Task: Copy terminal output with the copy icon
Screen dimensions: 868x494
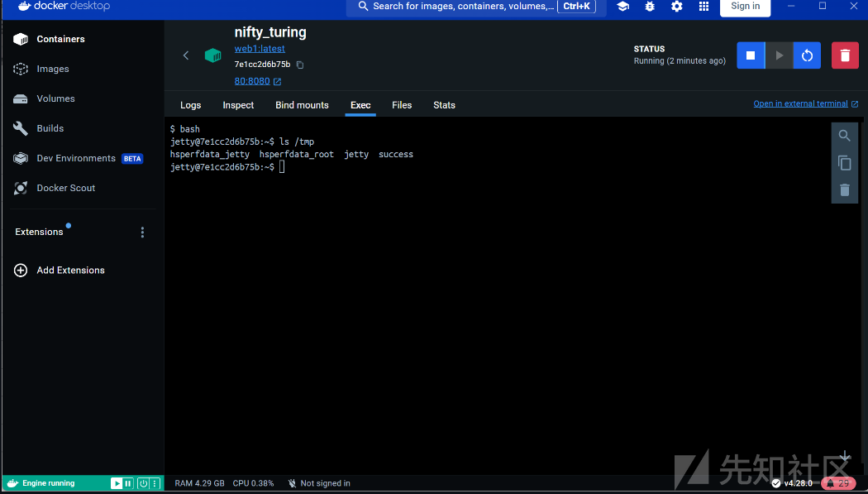Action: pyautogui.click(x=844, y=163)
